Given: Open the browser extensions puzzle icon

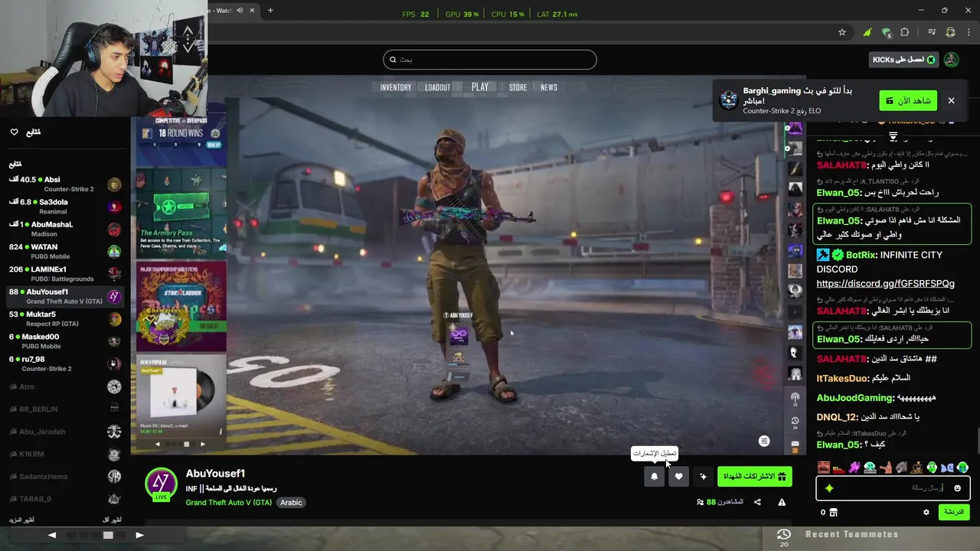Looking at the screenshot, I should pyautogui.click(x=905, y=32).
